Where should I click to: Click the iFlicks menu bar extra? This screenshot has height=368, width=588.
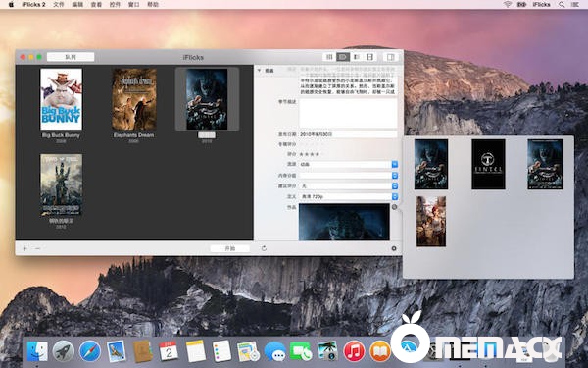(541, 5)
